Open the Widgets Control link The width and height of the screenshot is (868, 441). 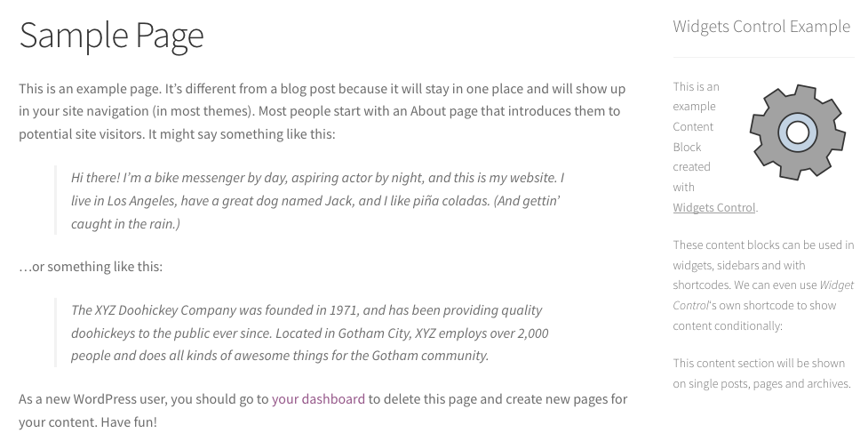714,207
